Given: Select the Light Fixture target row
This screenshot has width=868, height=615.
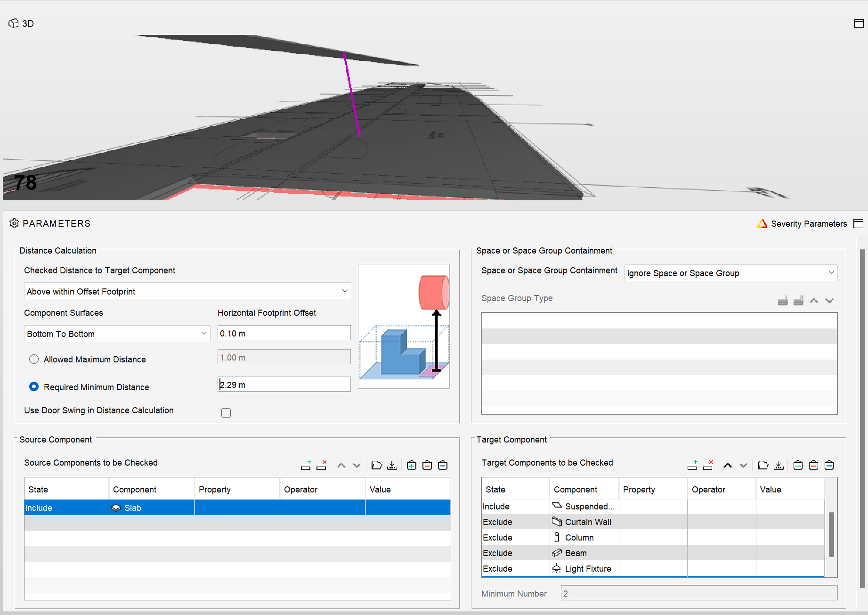Looking at the screenshot, I should coord(653,568).
